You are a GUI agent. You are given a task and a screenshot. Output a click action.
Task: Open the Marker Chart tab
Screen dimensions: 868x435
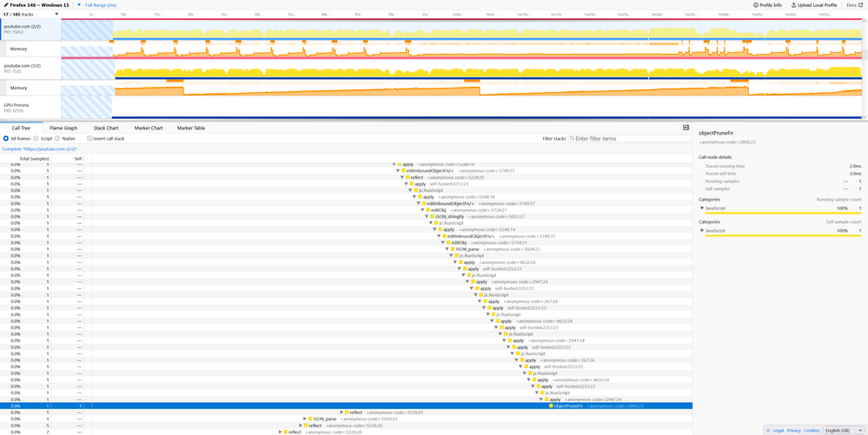click(x=149, y=128)
